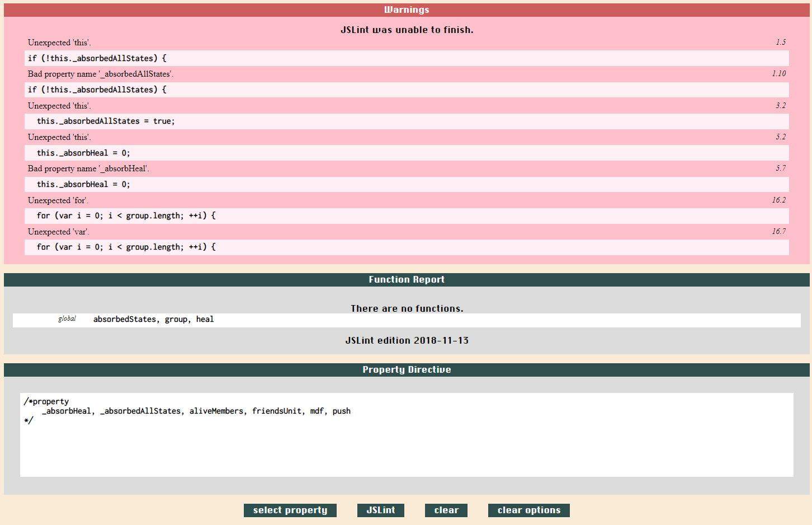This screenshot has height=525, width=812.
Task: Click inside the Property Directive text area
Action: click(x=407, y=435)
